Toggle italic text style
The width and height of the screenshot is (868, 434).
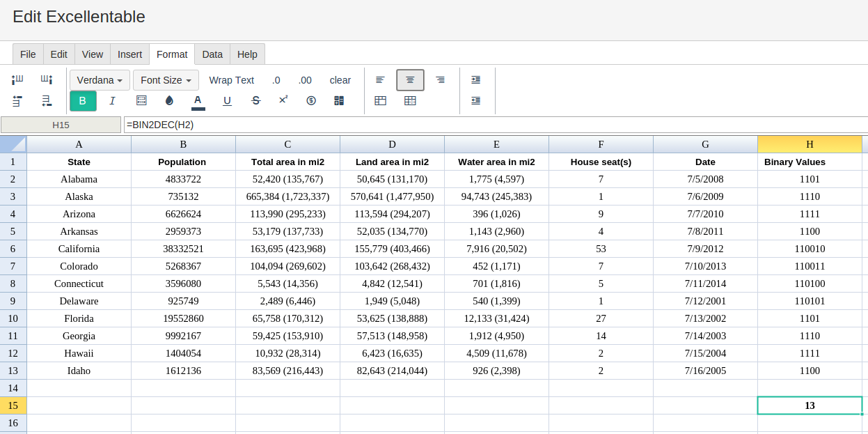(x=112, y=101)
